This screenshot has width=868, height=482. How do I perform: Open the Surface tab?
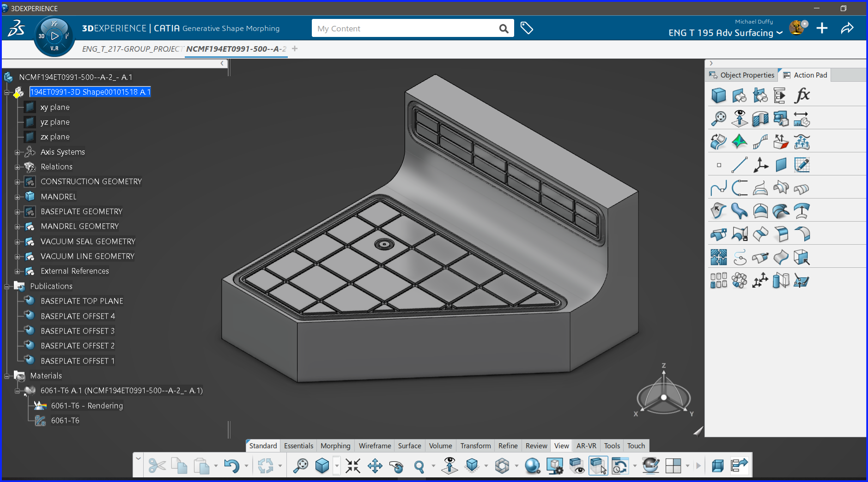(x=409, y=446)
